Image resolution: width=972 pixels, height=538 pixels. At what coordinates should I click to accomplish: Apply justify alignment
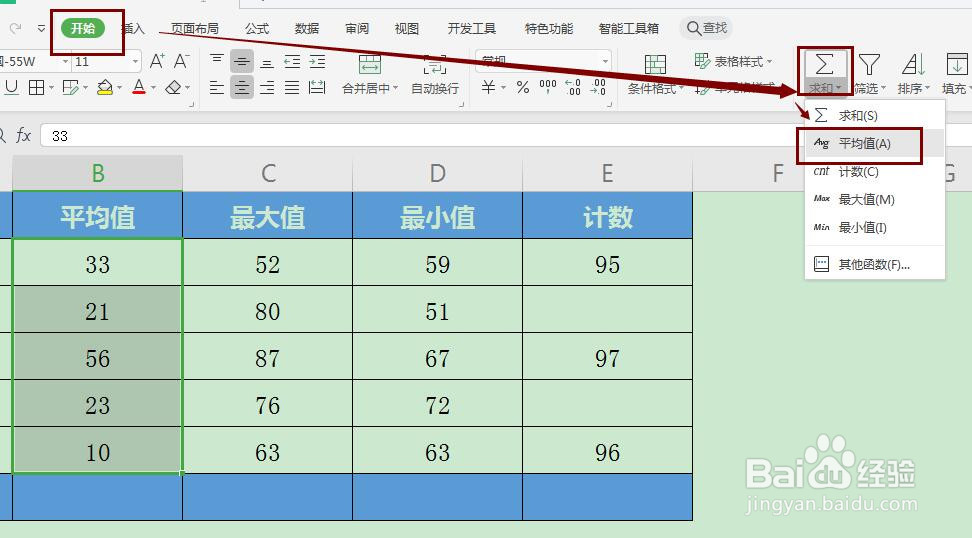point(292,87)
